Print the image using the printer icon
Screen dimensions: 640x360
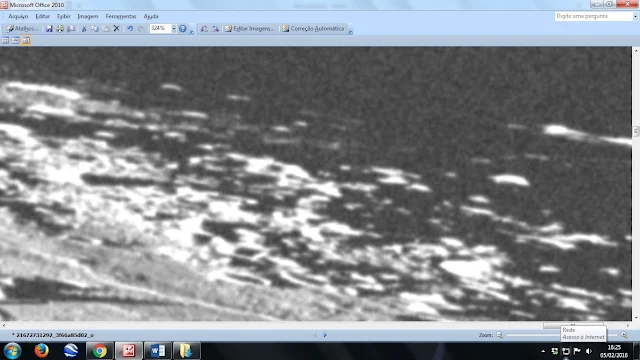[60, 29]
